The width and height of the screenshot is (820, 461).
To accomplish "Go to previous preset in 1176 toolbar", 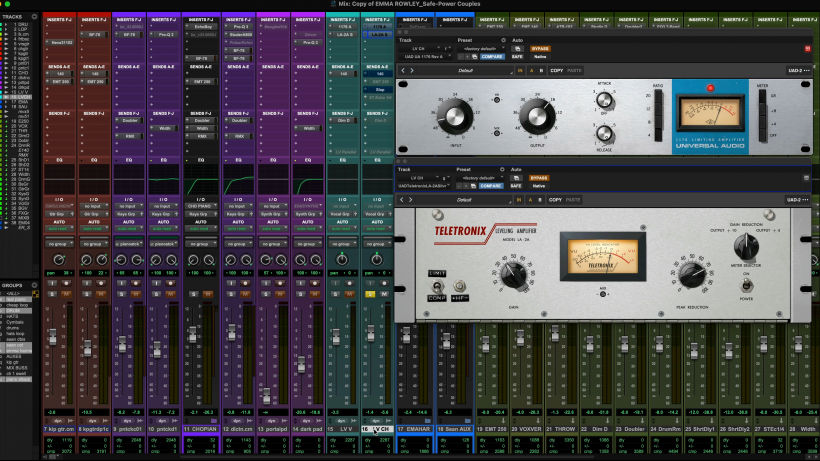I will 403,71.
